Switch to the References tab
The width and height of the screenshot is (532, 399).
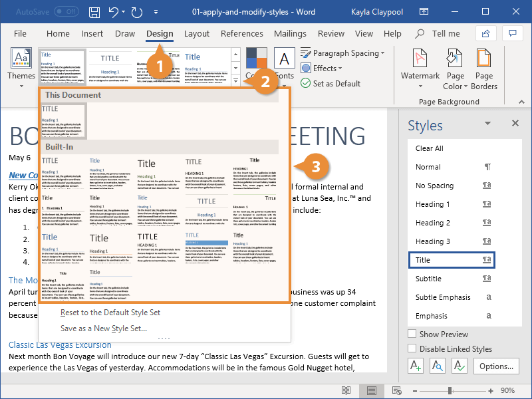click(x=242, y=33)
